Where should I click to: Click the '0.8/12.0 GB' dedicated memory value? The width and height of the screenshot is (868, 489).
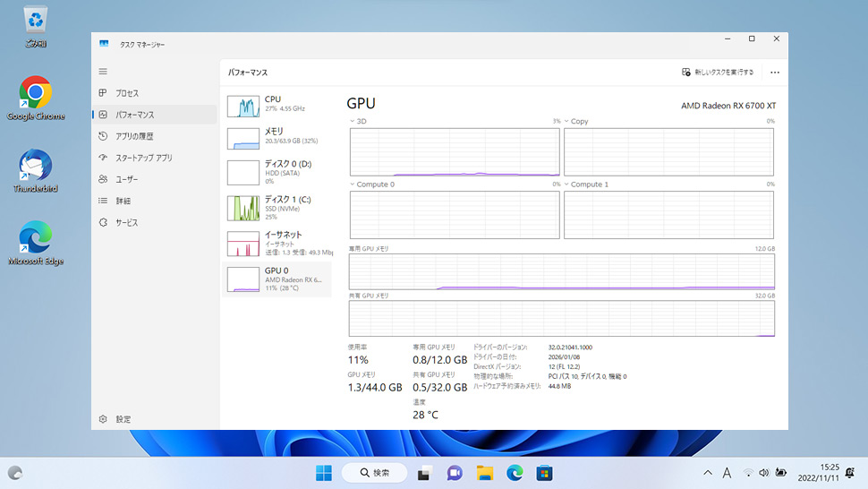(x=439, y=360)
